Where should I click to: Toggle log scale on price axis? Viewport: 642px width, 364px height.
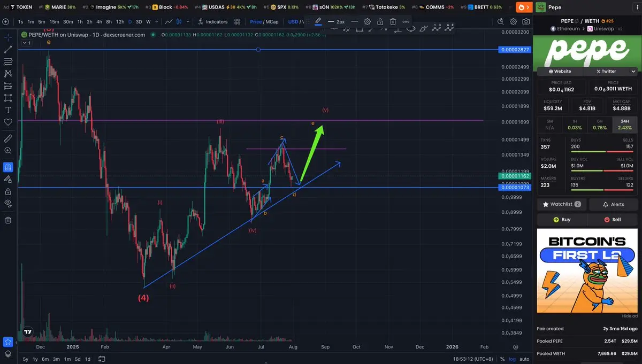(x=513, y=359)
